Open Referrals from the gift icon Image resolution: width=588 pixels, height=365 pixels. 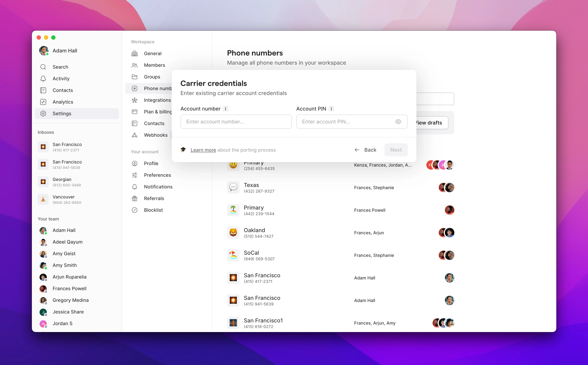point(135,198)
